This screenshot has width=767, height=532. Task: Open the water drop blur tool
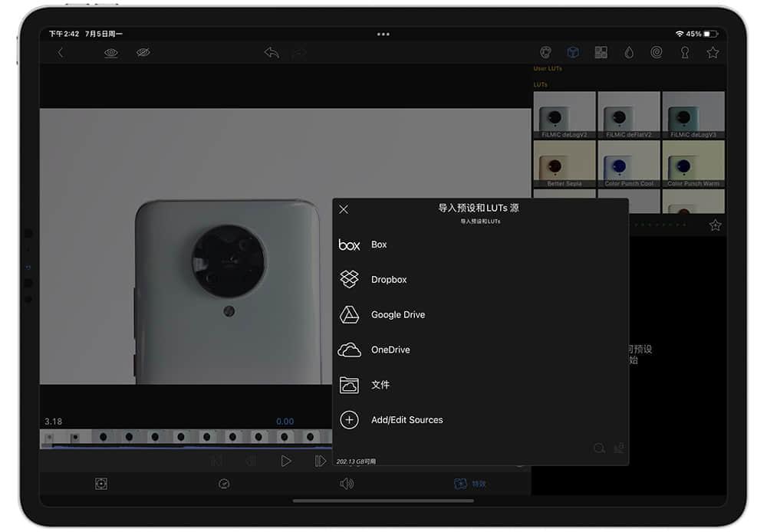click(629, 52)
